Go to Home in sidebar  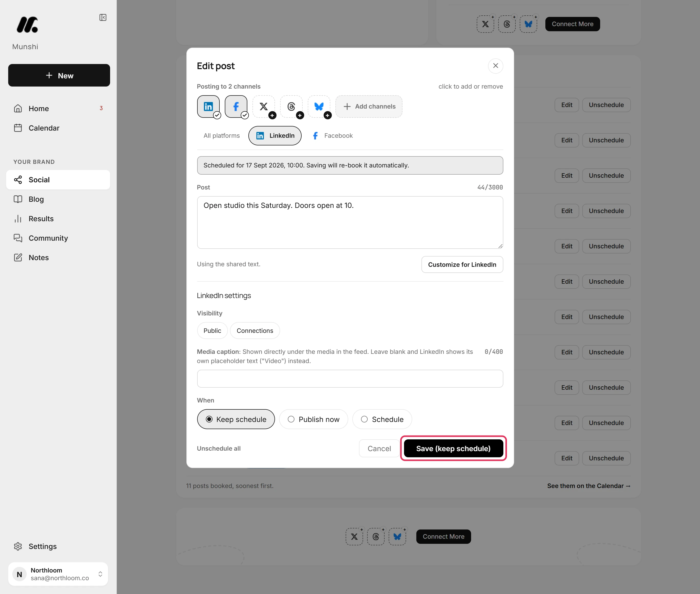(58, 108)
